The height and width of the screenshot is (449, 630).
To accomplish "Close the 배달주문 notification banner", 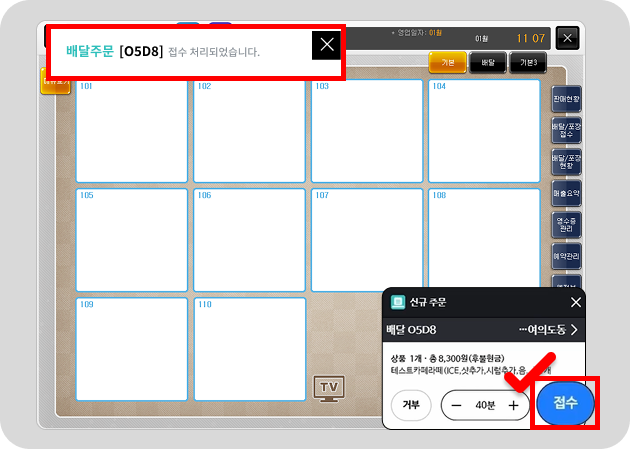I will coord(326,45).
